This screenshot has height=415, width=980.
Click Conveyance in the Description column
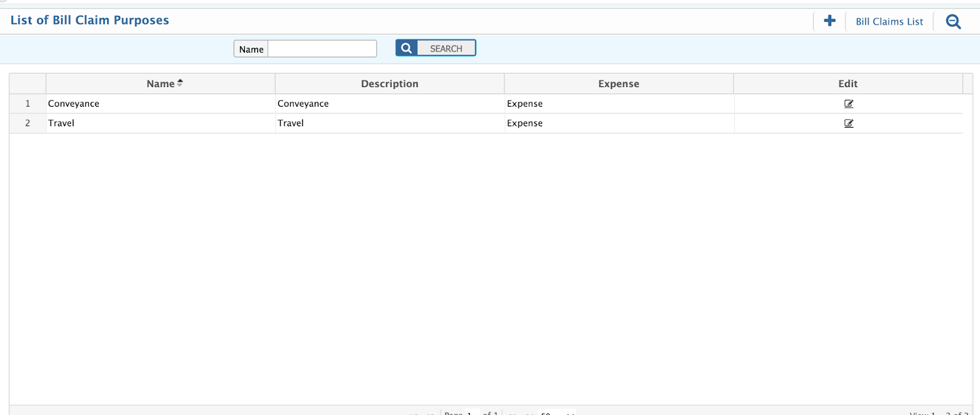(x=303, y=104)
